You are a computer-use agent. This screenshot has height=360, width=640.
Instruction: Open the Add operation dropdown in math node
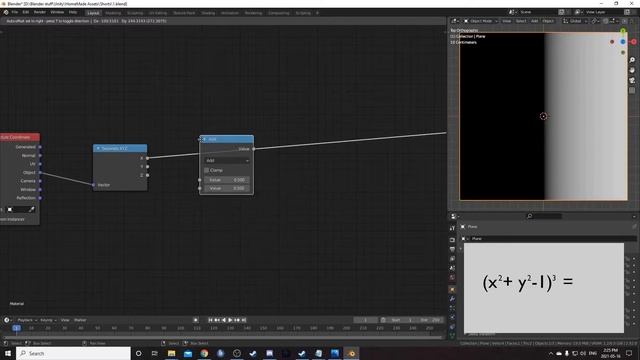click(x=227, y=160)
